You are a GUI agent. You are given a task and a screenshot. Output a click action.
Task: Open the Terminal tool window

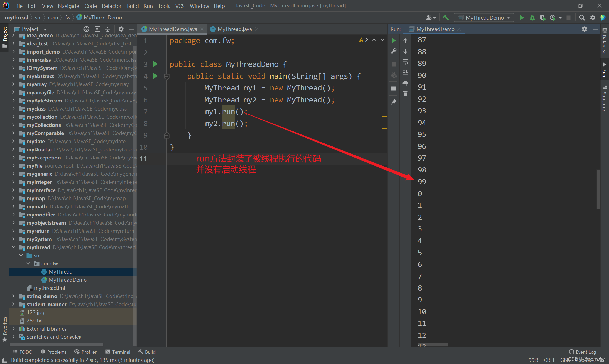point(118,352)
